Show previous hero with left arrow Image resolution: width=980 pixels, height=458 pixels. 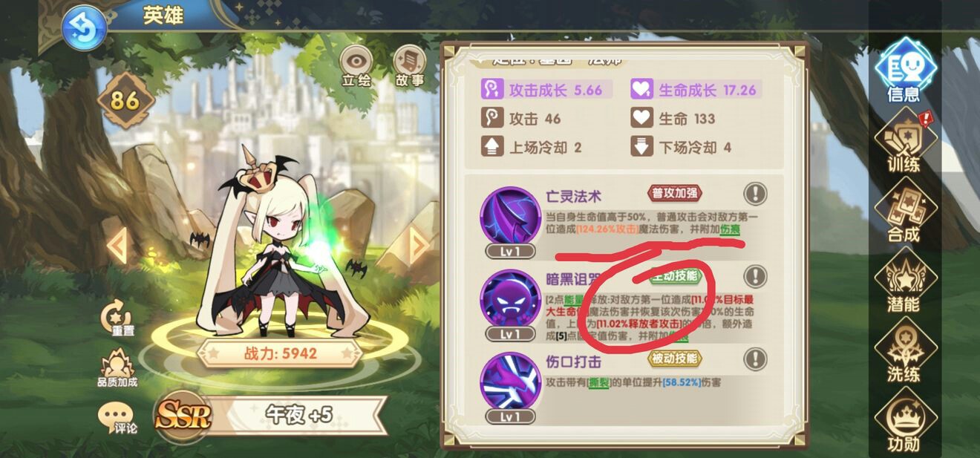pos(117,244)
